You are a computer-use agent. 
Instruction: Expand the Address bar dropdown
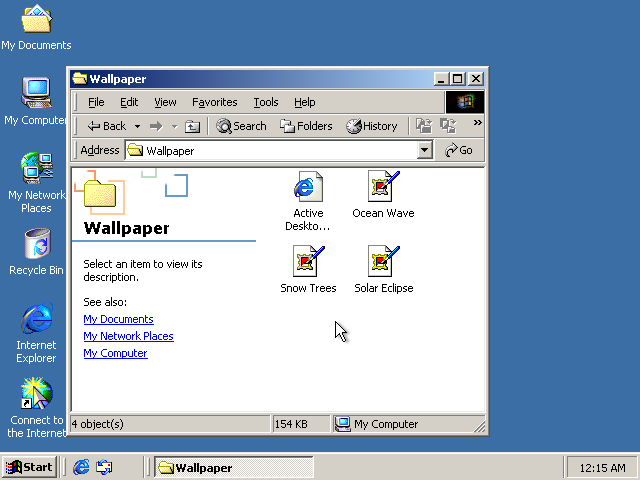pos(424,151)
